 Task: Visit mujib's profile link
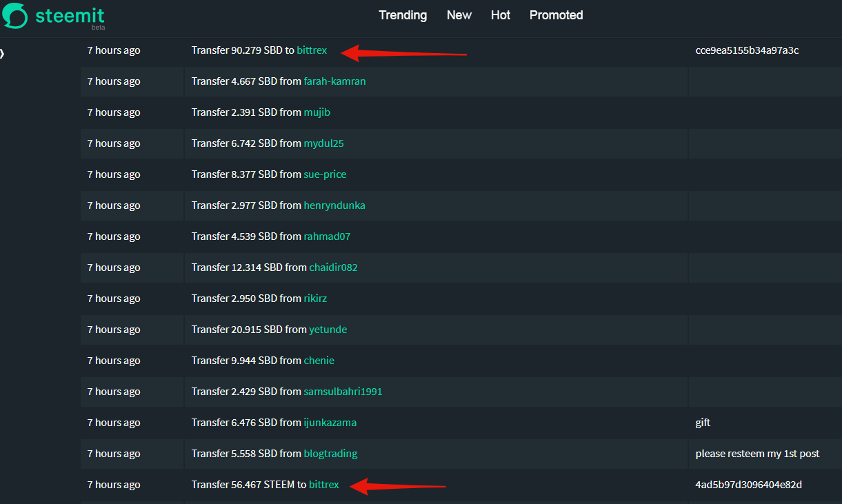coord(317,112)
